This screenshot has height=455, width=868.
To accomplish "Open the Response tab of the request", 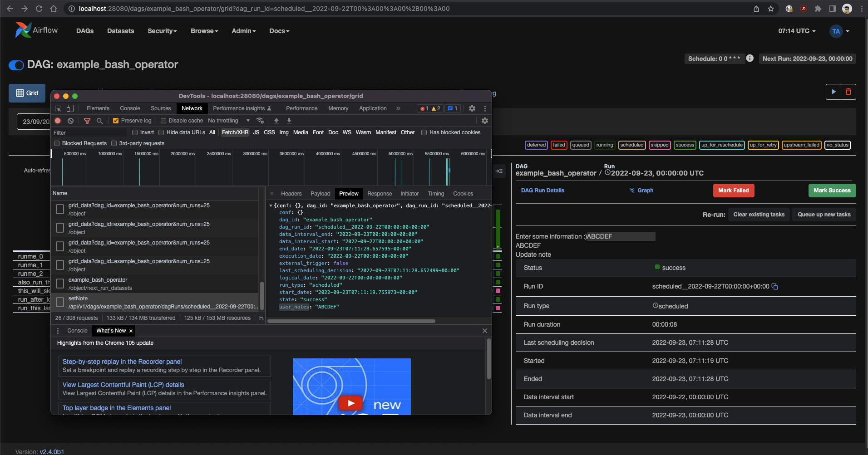I will (x=380, y=194).
